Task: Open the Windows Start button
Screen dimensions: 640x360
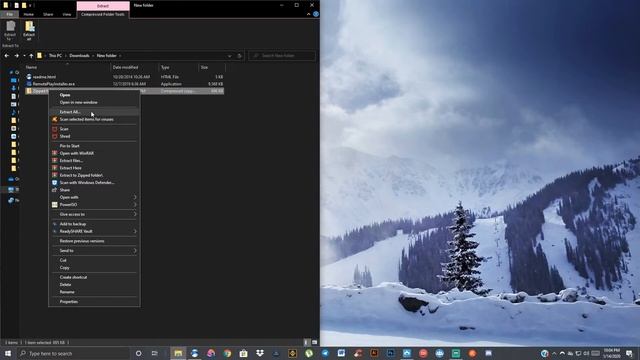Action: pyautogui.click(x=8, y=353)
